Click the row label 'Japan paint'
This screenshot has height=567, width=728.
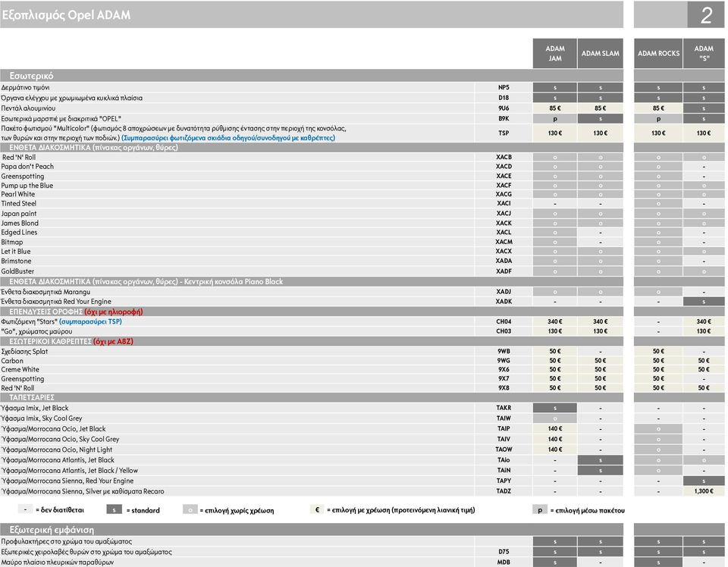(18, 214)
